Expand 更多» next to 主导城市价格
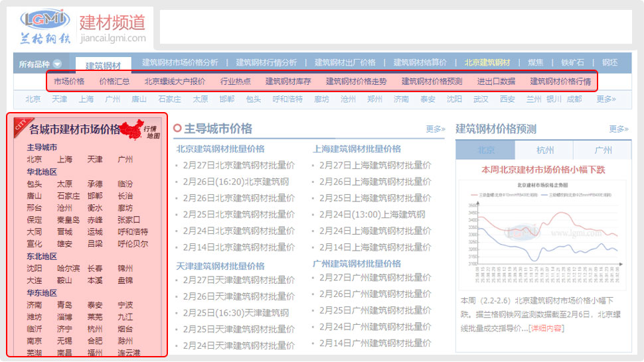The height and width of the screenshot is (362, 644). coord(435,129)
